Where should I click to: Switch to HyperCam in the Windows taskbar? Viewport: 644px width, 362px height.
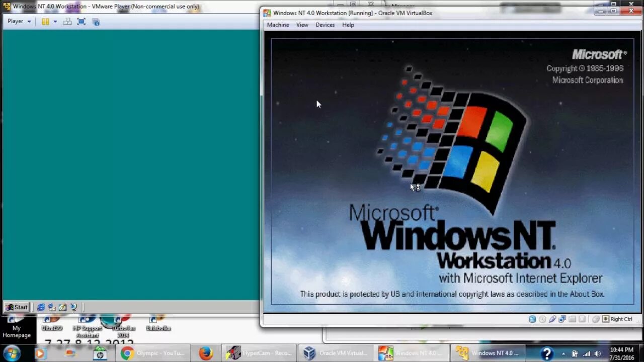coord(259,353)
